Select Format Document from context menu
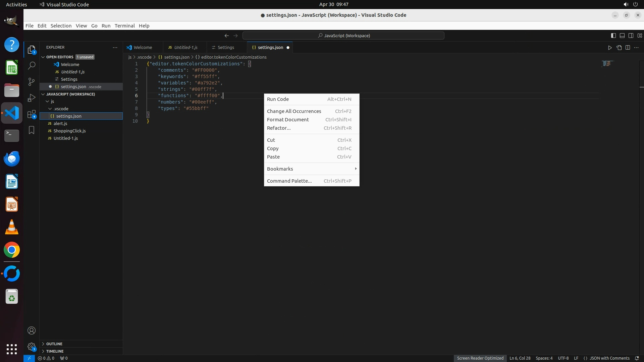This screenshot has height=362, width=644. [288, 120]
